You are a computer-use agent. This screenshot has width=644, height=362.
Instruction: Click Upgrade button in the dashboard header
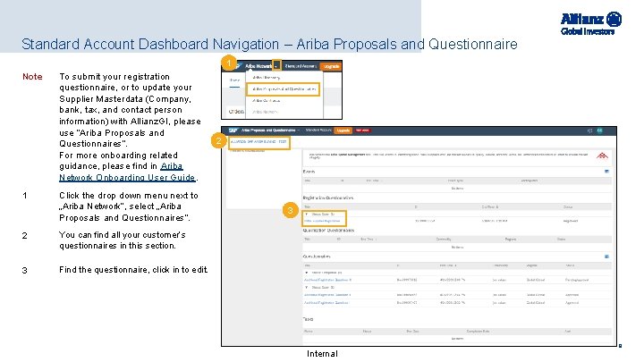tap(343, 130)
